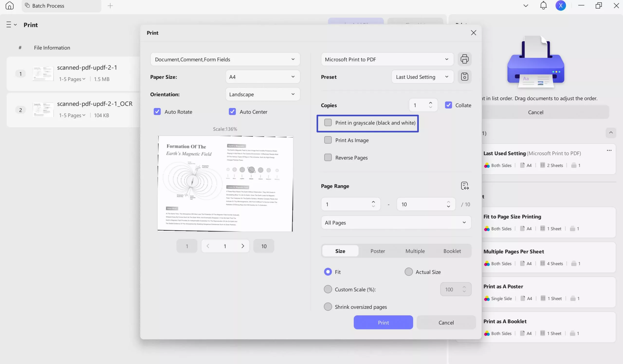Click Cancel in the print dialog

click(446, 322)
